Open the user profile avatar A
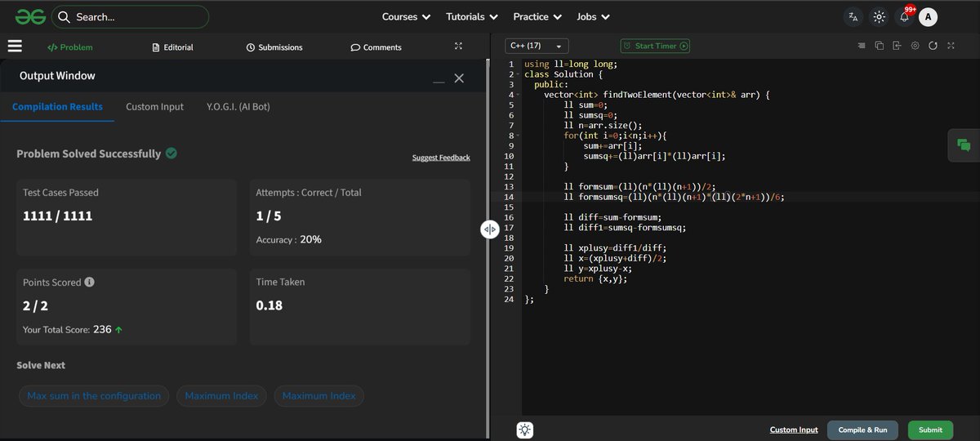The width and height of the screenshot is (980, 441). pyautogui.click(x=929, y=16)
